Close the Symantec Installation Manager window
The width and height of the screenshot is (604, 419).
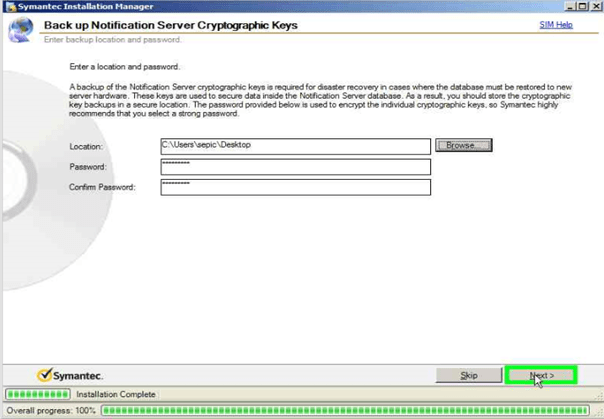click(x=594, y=6)
